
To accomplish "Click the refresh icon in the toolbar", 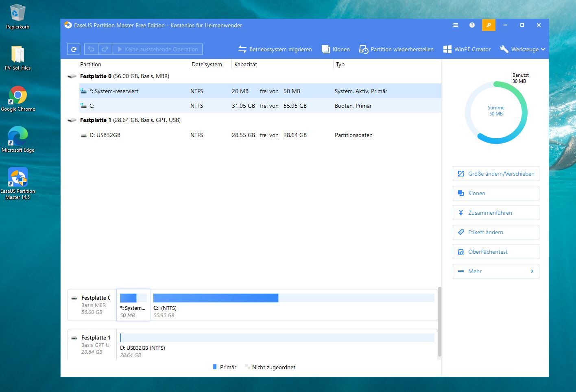I will point(74,49).
